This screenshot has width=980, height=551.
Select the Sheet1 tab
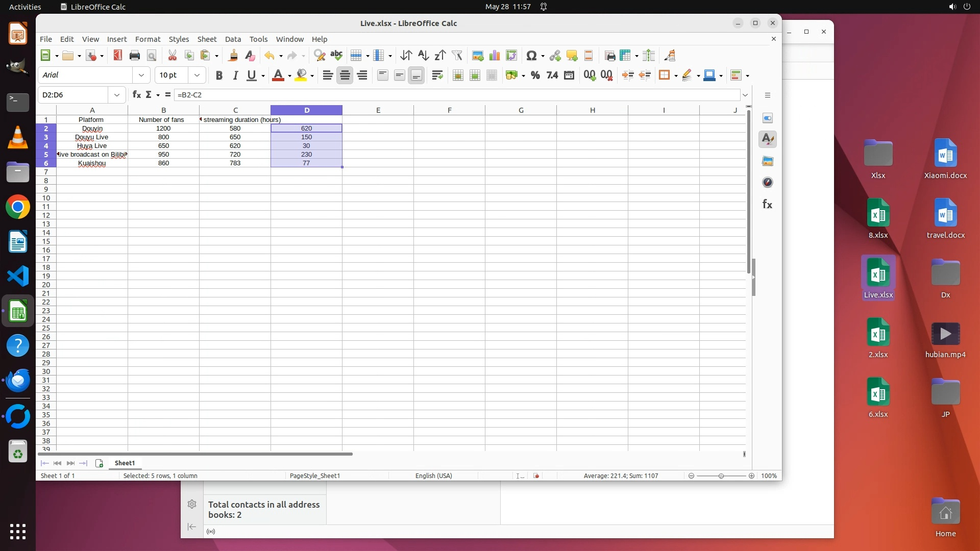click(x=125, y=463)
